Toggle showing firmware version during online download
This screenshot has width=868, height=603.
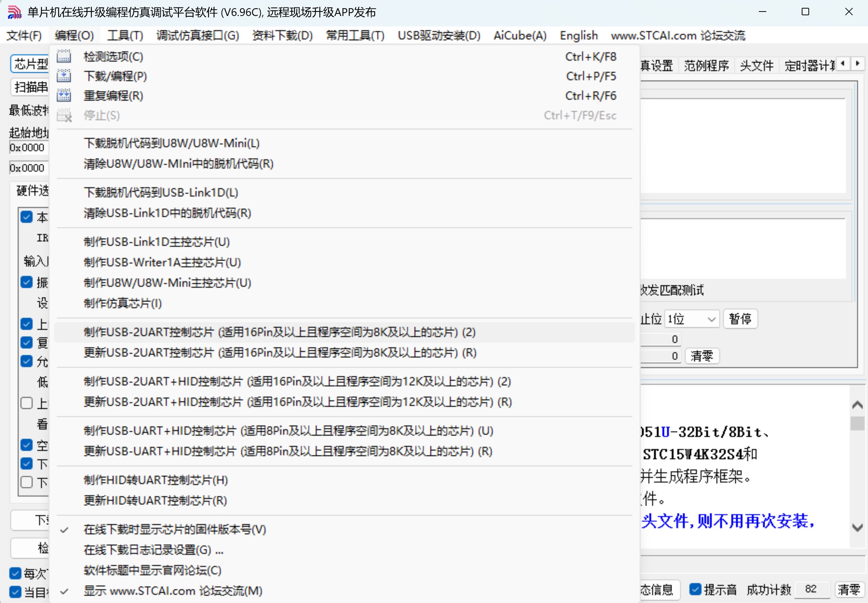coord(175,529)
